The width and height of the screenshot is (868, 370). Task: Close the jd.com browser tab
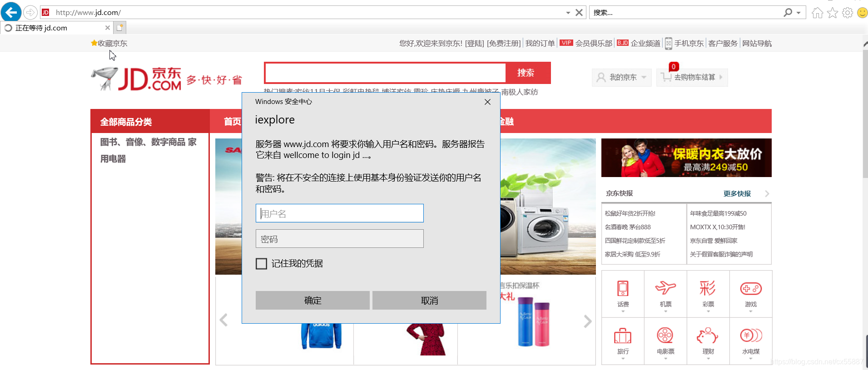108,28
